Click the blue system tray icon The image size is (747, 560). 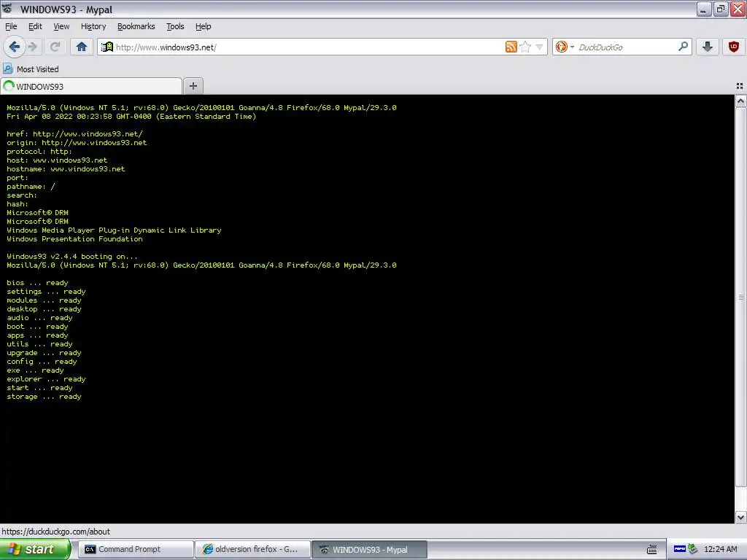679,549
